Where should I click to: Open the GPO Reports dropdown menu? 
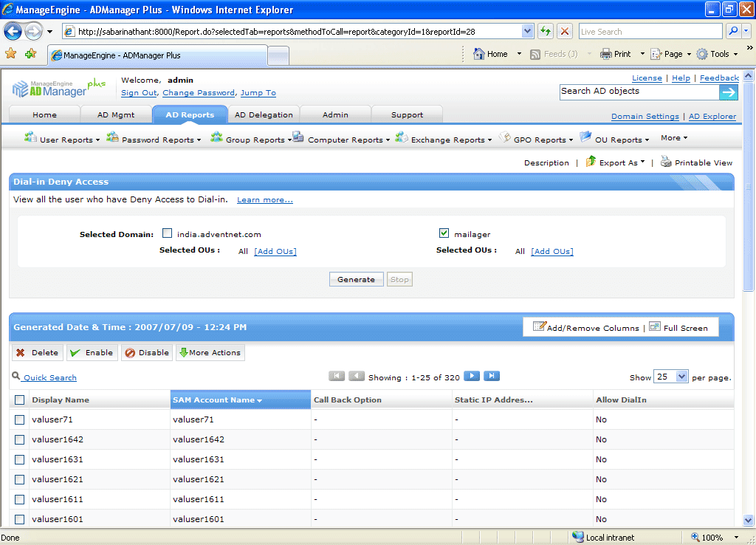[x=536, y=139]
